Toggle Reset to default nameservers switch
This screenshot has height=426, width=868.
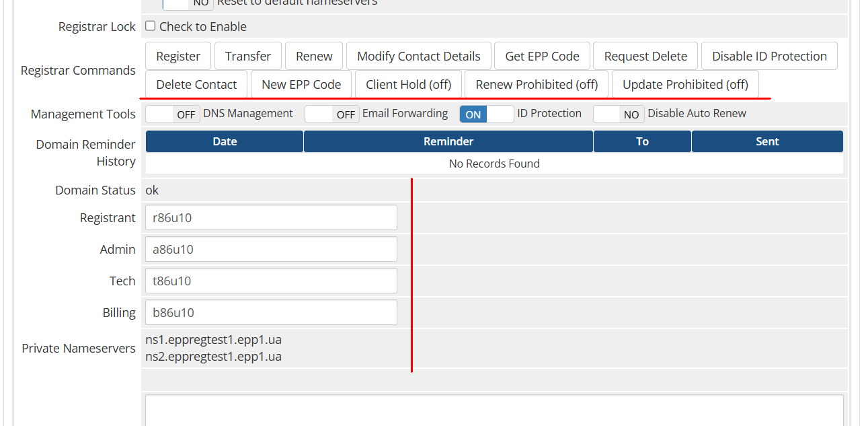188,3
